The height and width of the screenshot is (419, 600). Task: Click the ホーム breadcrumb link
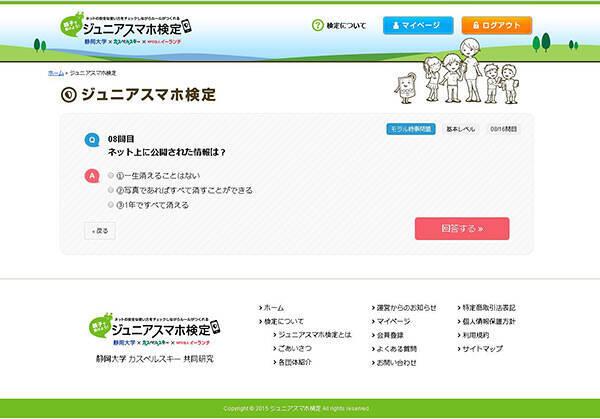pyautogui.click(x=56, y=74)
